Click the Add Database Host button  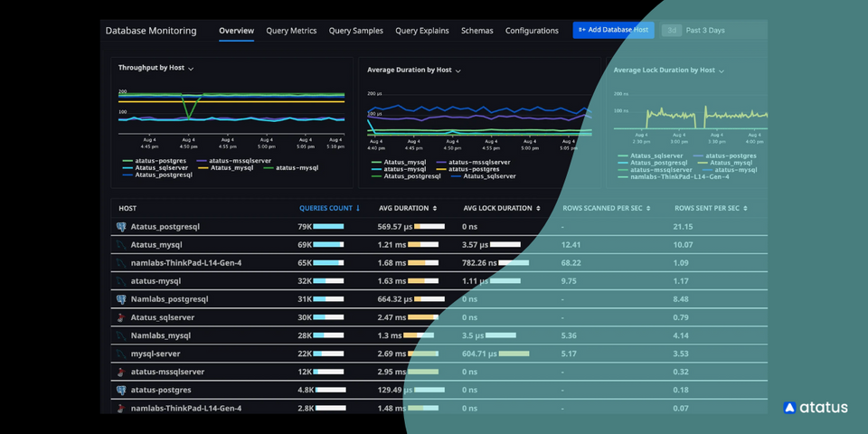[613, 30]
